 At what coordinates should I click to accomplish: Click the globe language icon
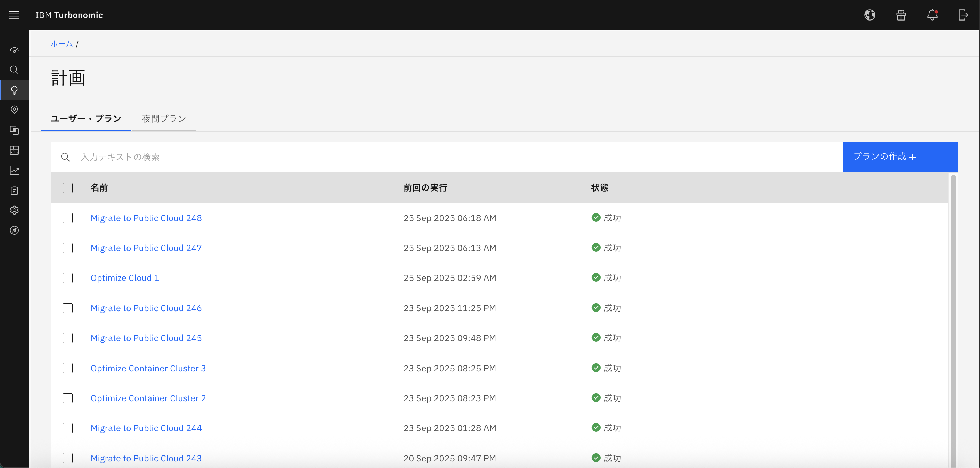pos(869,15)
